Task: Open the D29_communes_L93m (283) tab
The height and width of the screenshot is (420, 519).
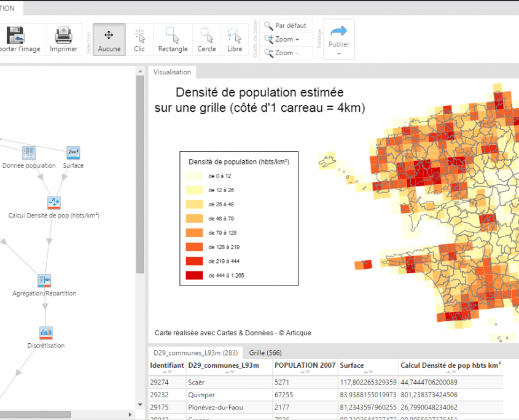Action: point(196,353)
